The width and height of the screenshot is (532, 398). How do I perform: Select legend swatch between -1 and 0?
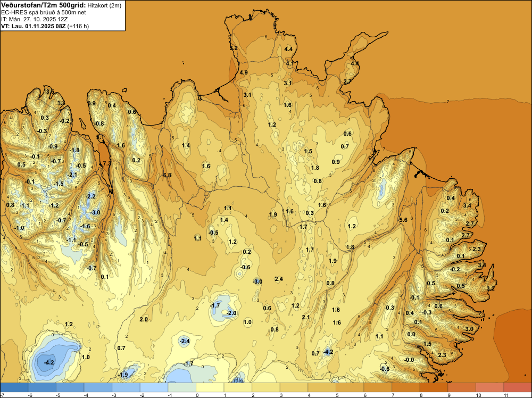click(x=182, y=387)
